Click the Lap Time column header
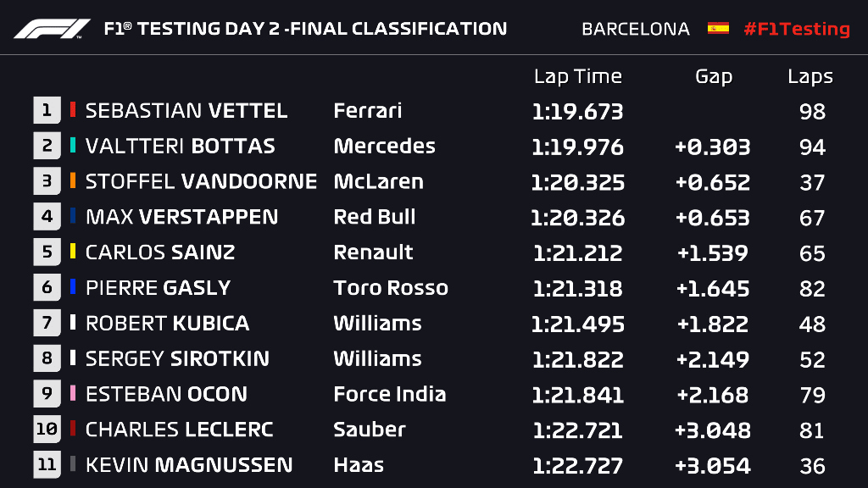The width and height of the screenshot is (868, 488). [577, 76]
